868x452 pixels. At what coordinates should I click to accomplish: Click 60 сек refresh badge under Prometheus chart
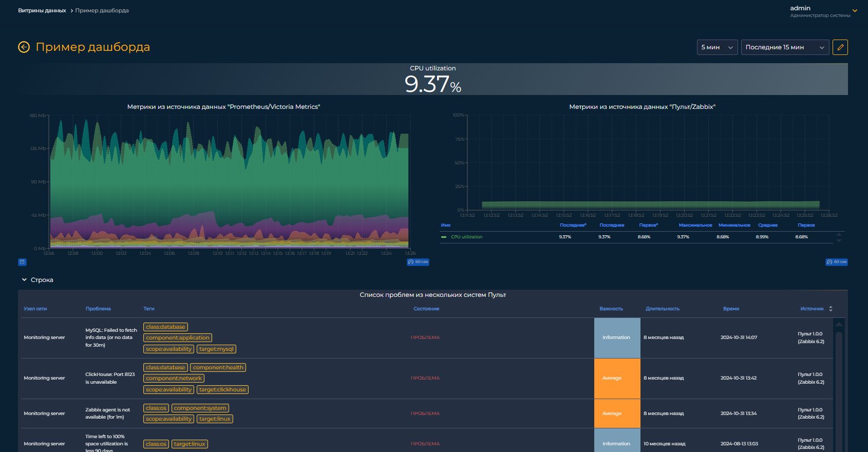pos(418,262)
